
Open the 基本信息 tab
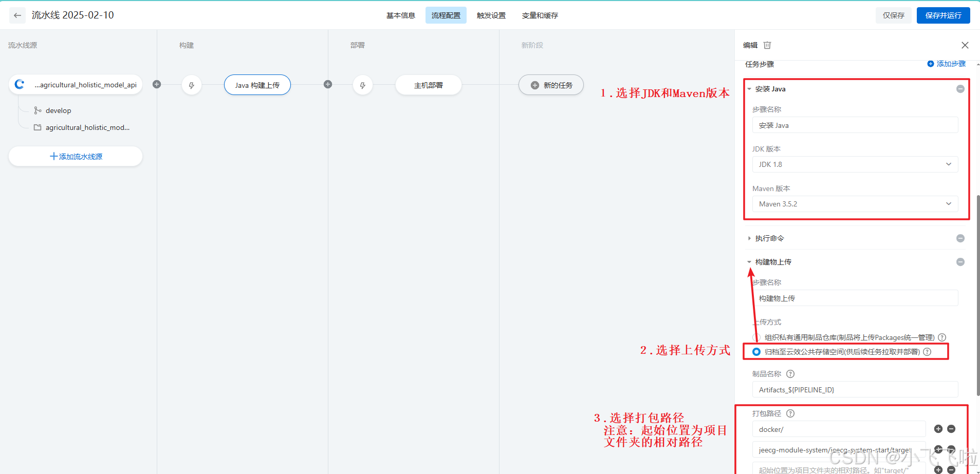tap(401, 15)
